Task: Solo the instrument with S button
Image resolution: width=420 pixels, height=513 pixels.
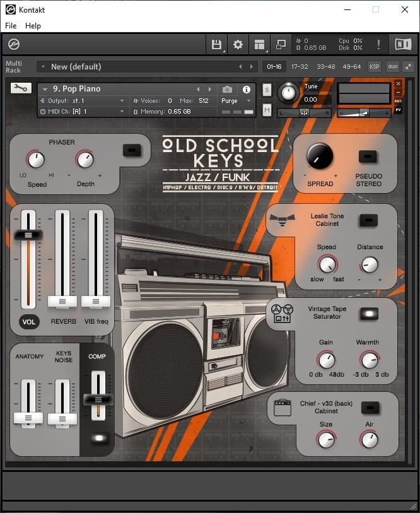Action: tap(267, 90)
